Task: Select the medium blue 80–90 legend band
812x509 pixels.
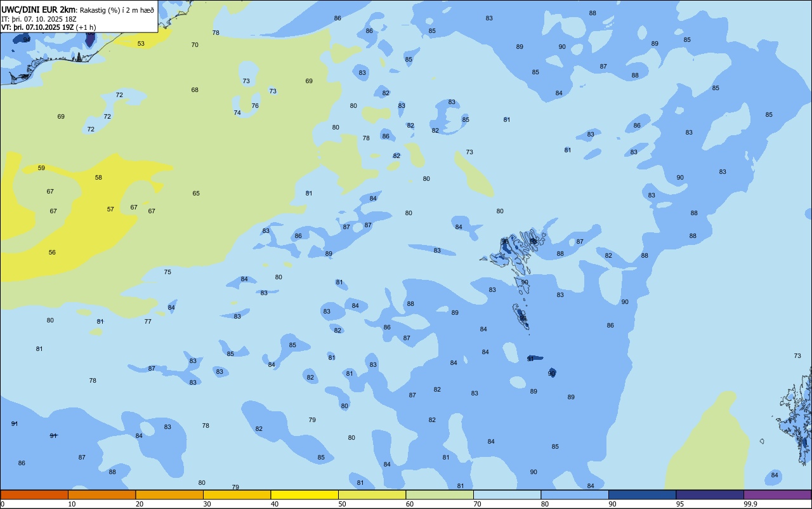Action: point(575,494)
